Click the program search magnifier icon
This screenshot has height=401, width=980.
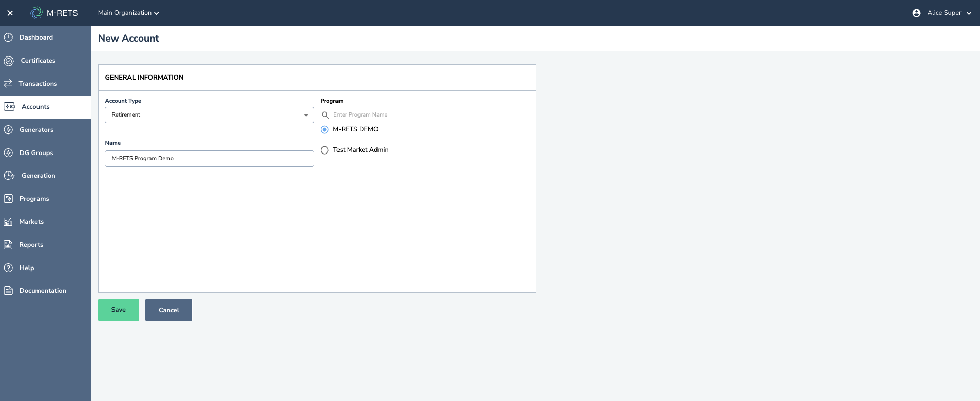(325, 115)
